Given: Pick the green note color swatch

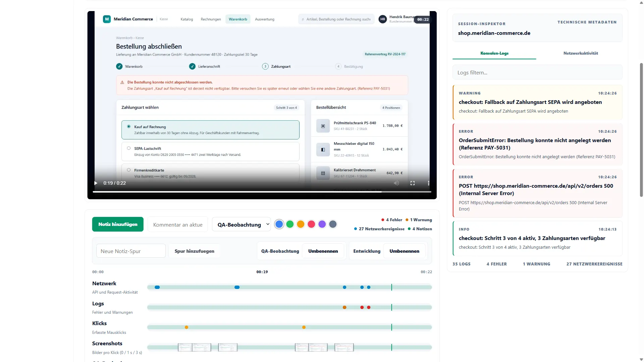Looking at the screenshot, I should [290, 224].
